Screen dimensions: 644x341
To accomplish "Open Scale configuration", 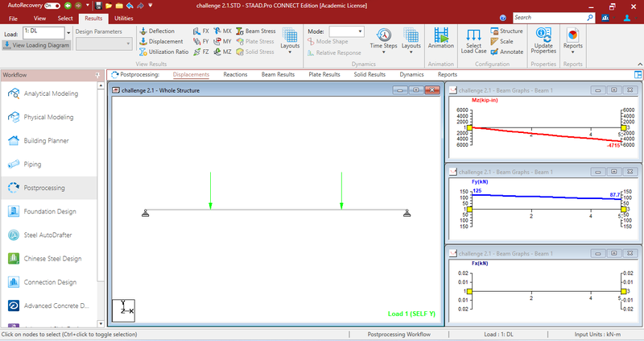I will tap(502, 42).
